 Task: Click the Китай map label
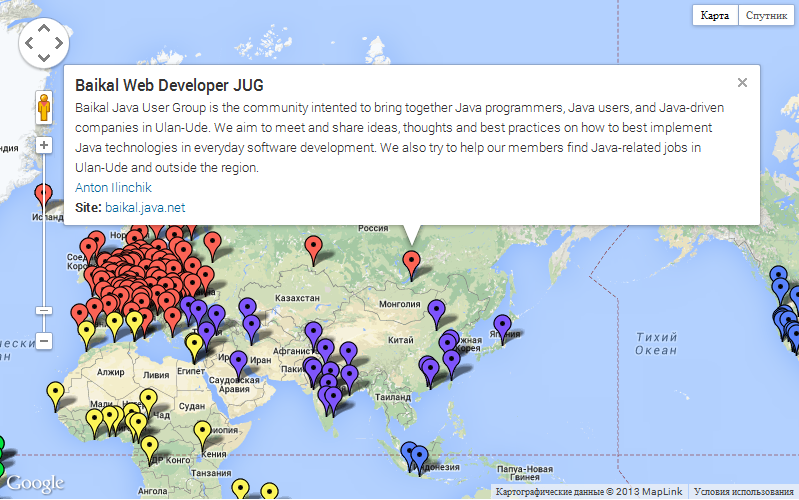point(401,340)
